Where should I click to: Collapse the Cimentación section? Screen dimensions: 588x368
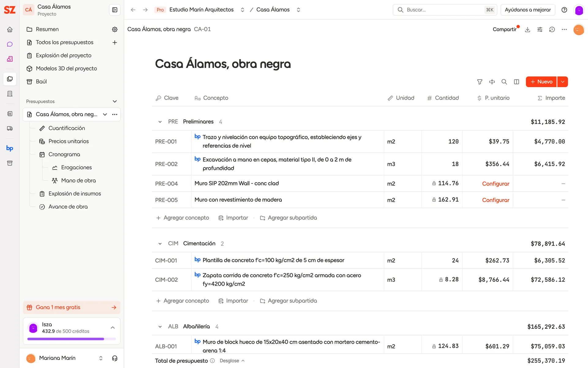(x=160, y=243)
